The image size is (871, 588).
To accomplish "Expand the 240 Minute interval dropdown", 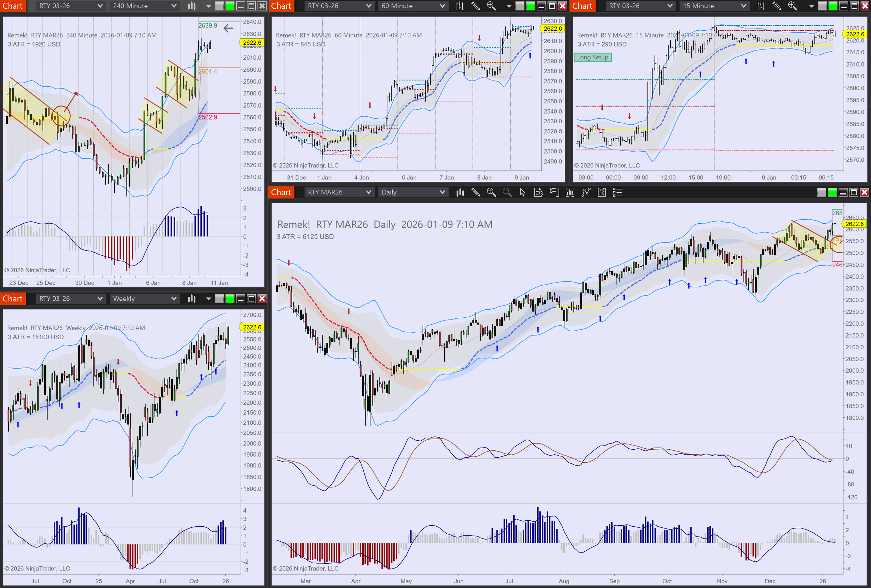I will (x=144, y=6).
